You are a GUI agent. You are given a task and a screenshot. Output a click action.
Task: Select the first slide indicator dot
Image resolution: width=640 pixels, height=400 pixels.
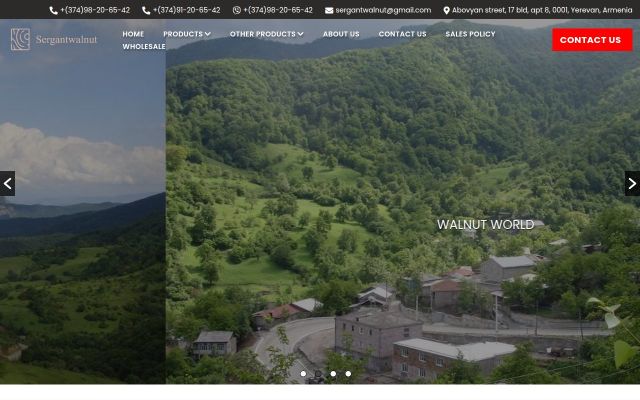[303, 373]
